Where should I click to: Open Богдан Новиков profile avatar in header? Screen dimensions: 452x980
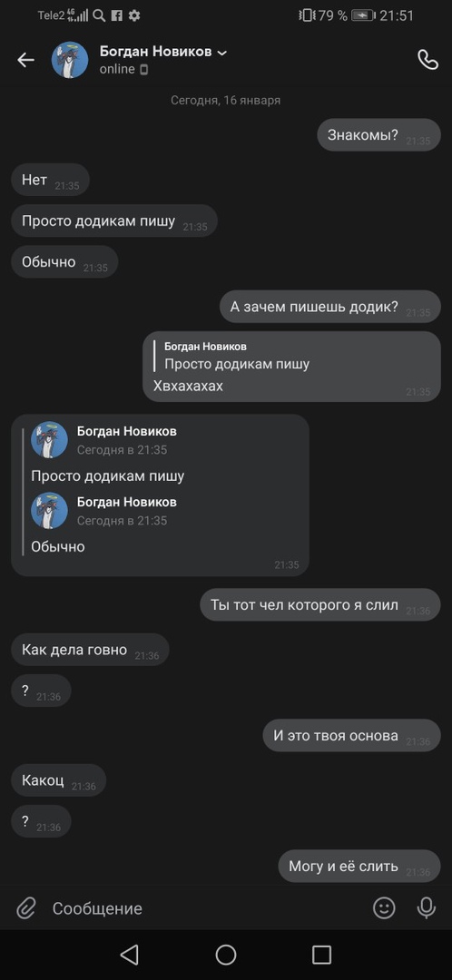[69, 60]
